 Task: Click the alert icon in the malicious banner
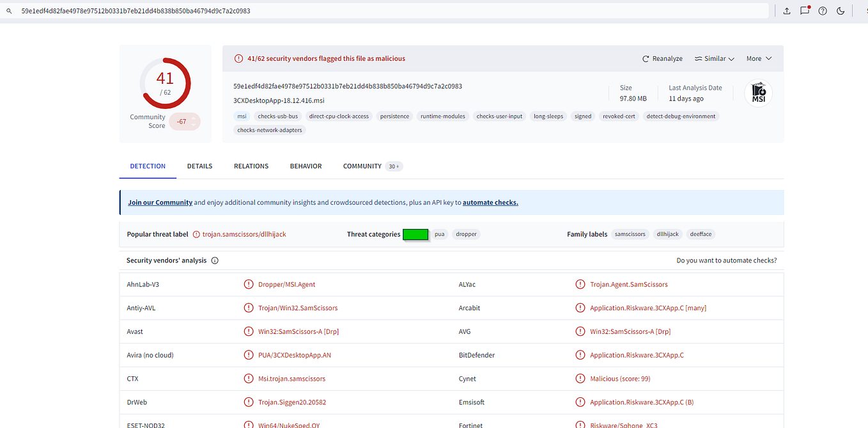click(x=239, y=58)
